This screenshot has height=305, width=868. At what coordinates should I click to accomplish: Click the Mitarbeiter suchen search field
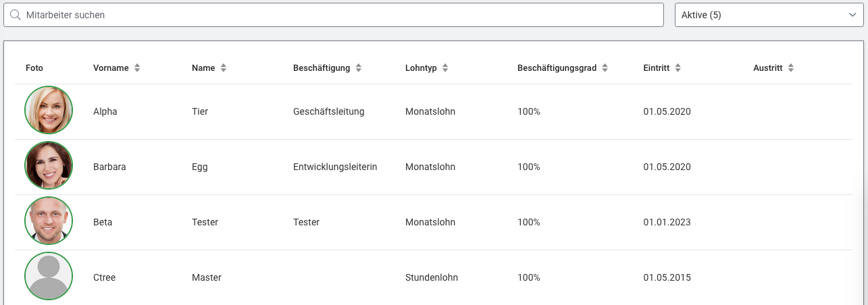coord(338,15)
